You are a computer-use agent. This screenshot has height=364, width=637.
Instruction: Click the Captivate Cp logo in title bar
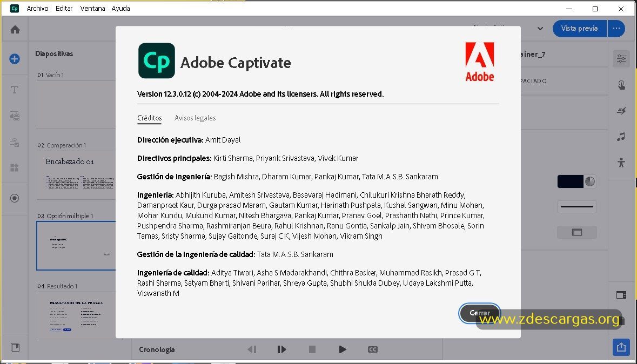(x=15, y=8)
